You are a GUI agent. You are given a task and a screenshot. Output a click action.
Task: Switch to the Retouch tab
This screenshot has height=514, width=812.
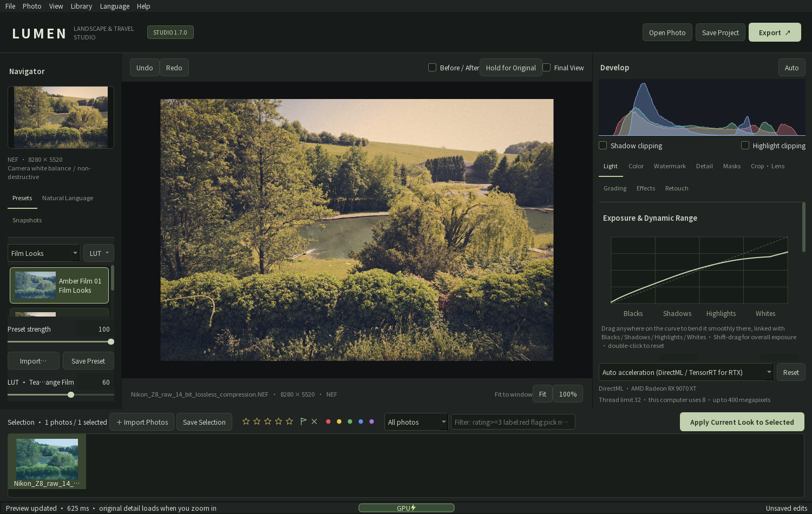[677, 188]
